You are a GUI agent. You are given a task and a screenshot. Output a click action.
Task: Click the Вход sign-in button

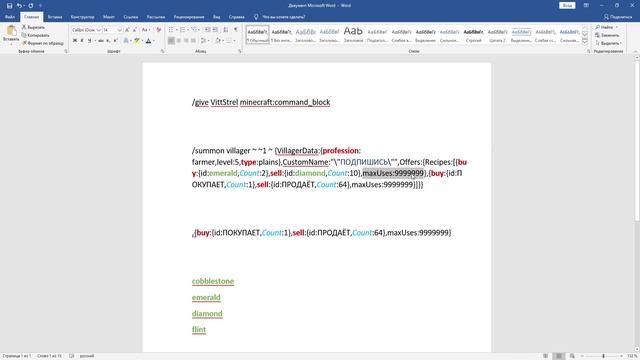(x=567, y=6)
